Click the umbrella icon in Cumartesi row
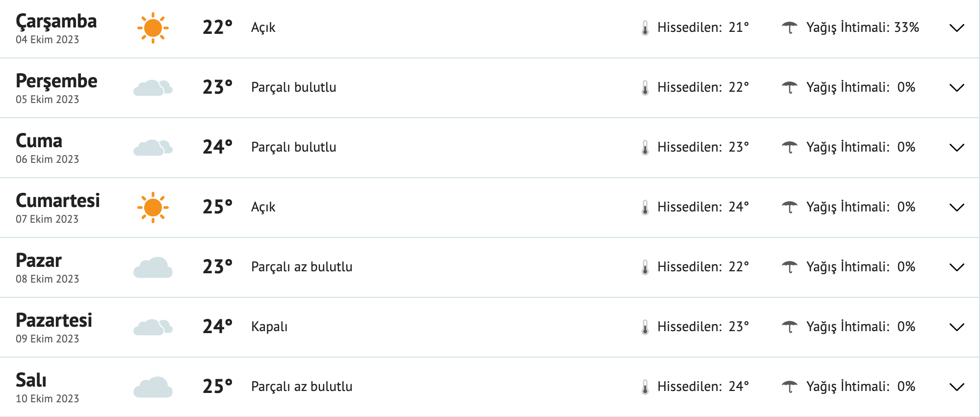 pos(789,207)
